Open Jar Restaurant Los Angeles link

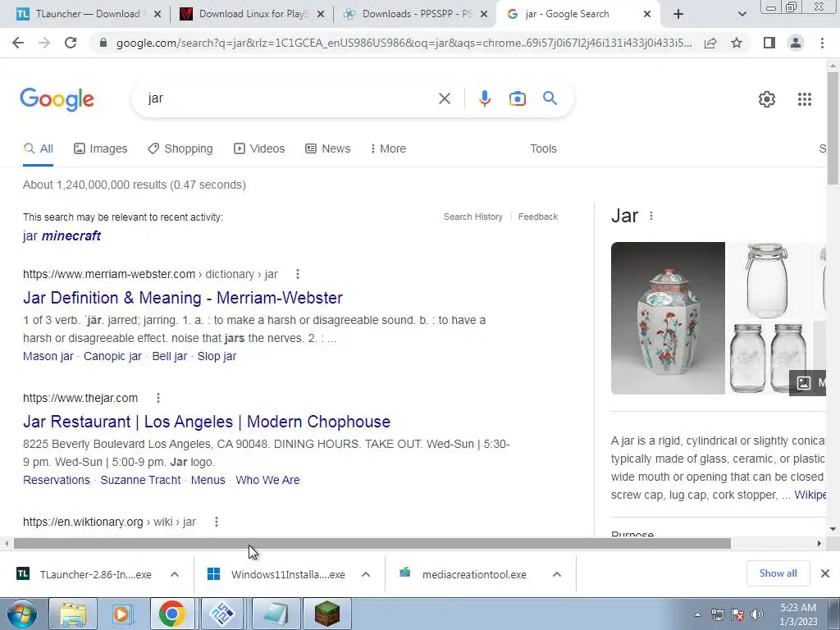click(x=207, y=422)
